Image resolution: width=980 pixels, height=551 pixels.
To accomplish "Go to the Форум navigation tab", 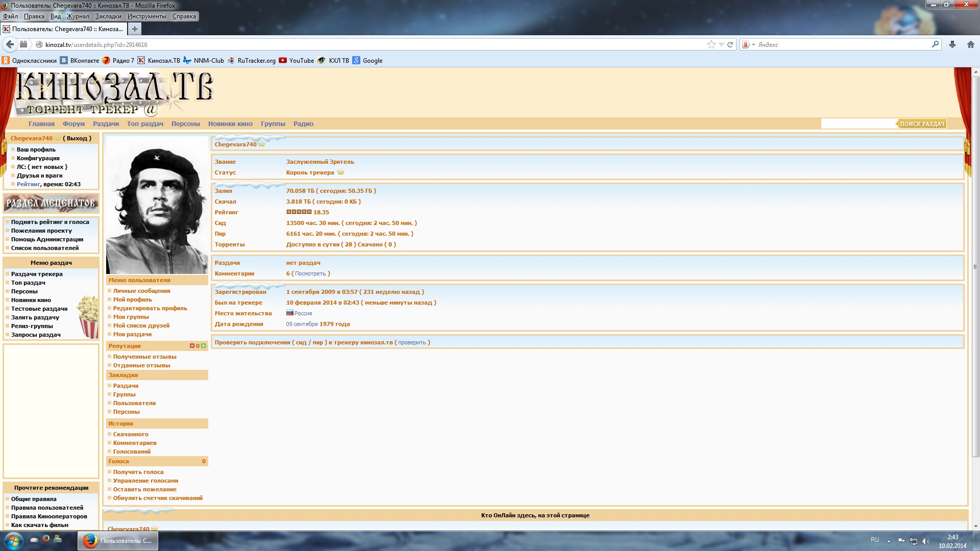I will pos(73,123).
